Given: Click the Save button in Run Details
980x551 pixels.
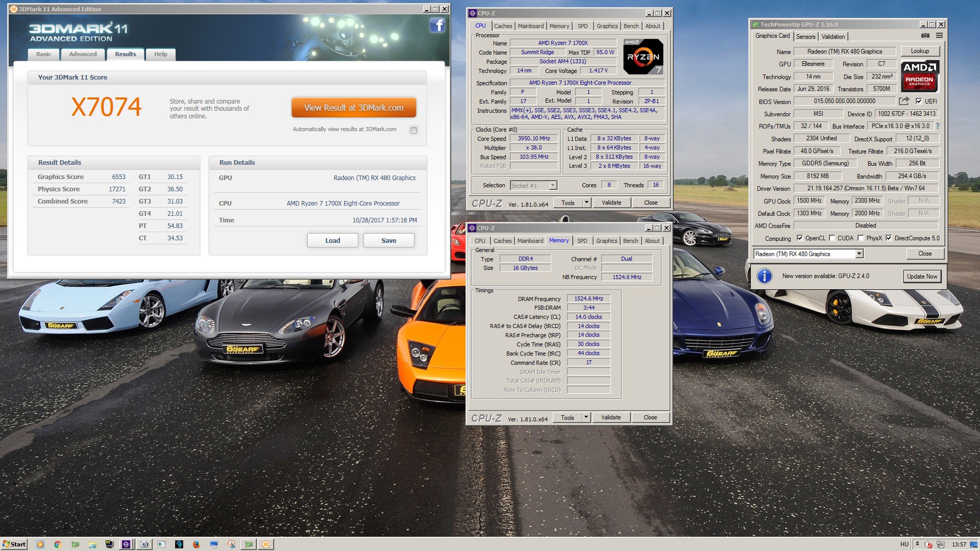Looking at the screenshot, I should point(388,240).
